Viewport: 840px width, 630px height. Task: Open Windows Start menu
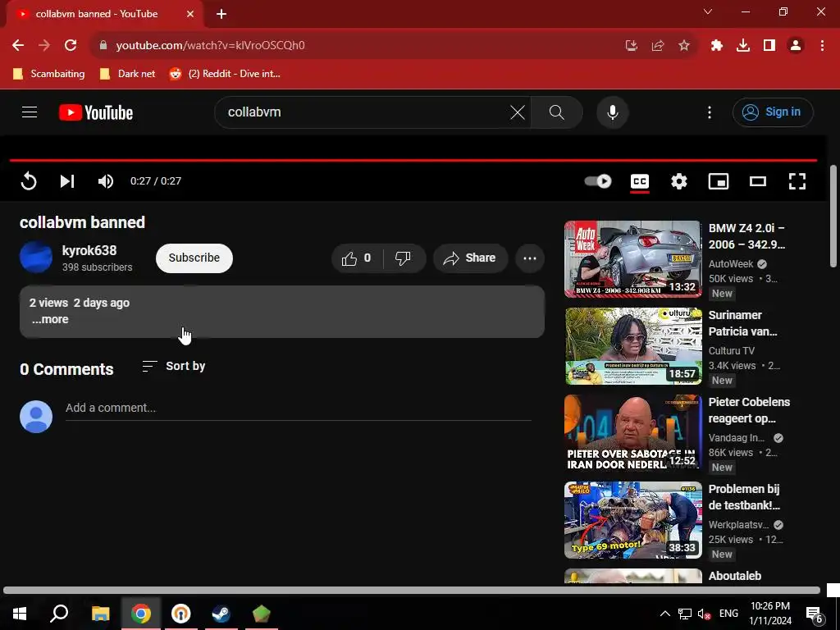click(x=20, y=614)
